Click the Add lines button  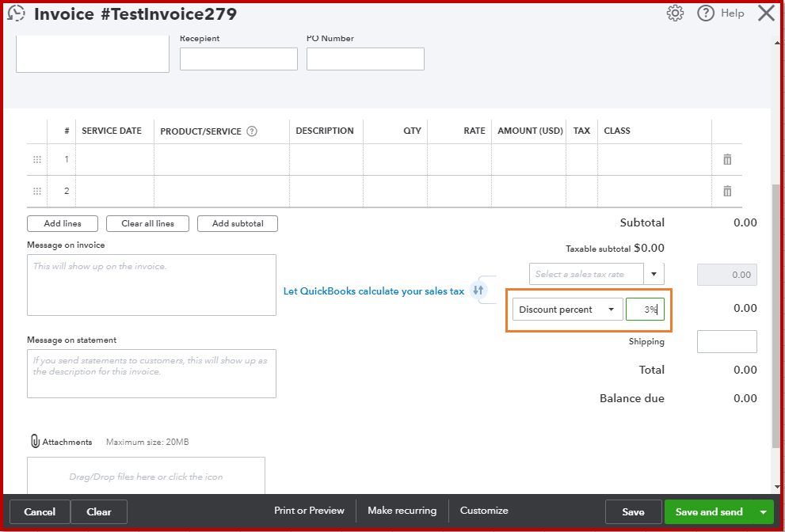[x=63, y=224]
